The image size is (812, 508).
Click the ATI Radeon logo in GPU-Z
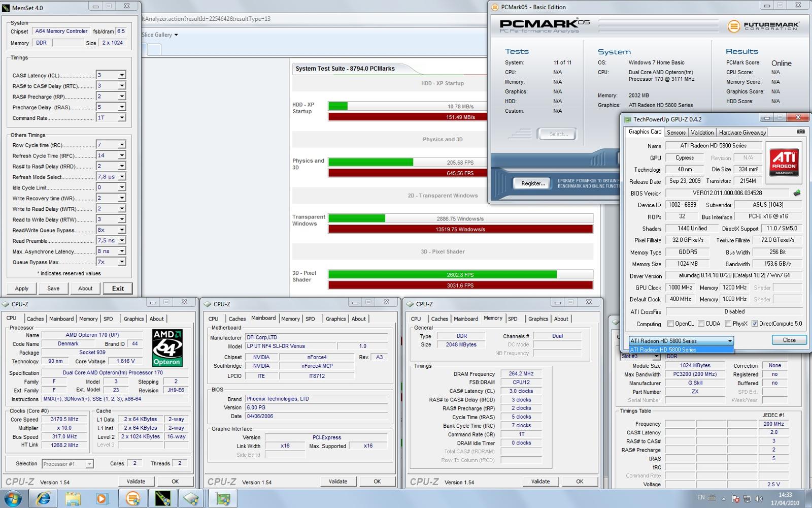(x=784, y=162)
